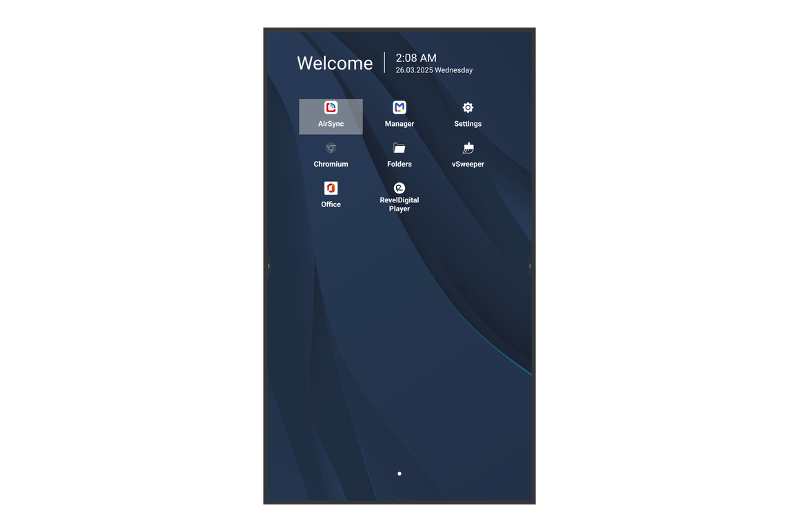Click the AirSync label text
799x532 pixels.
(331, 124)
